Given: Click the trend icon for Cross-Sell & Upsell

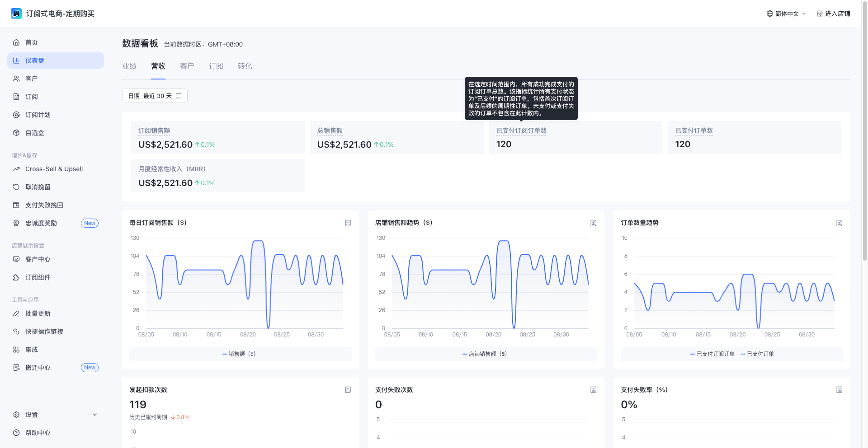Looking at the screenshot, I should click(x=16, y=169).
